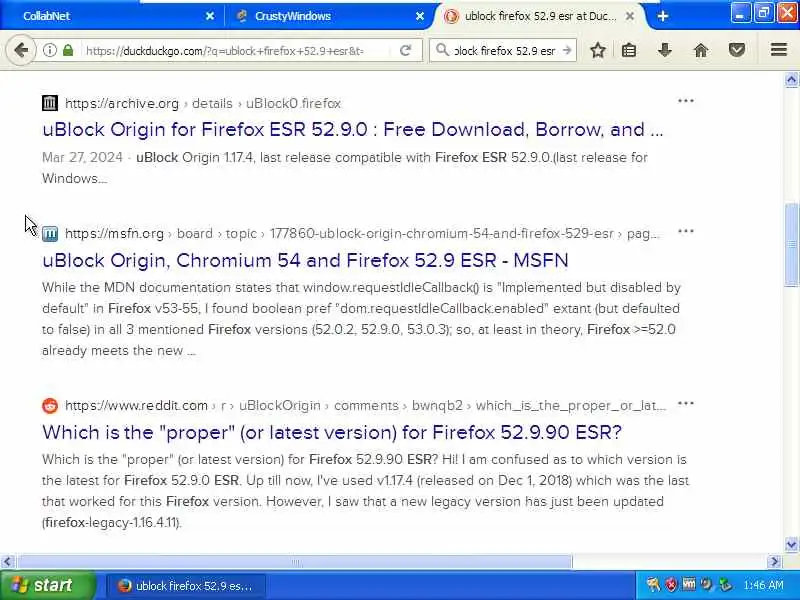Click the https://archive.org URL breadcrumb
The width and height of the screenshot is (800, 600).
pos(122,104)
